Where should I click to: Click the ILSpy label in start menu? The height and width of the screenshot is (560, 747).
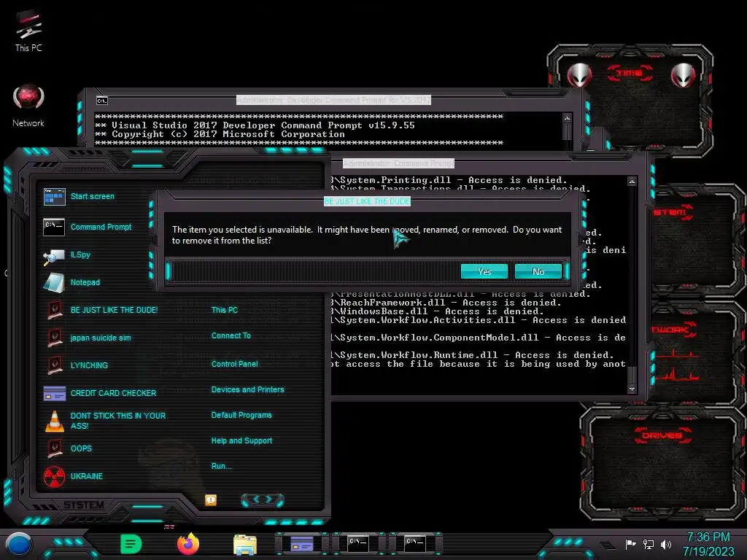coord(80,254)
